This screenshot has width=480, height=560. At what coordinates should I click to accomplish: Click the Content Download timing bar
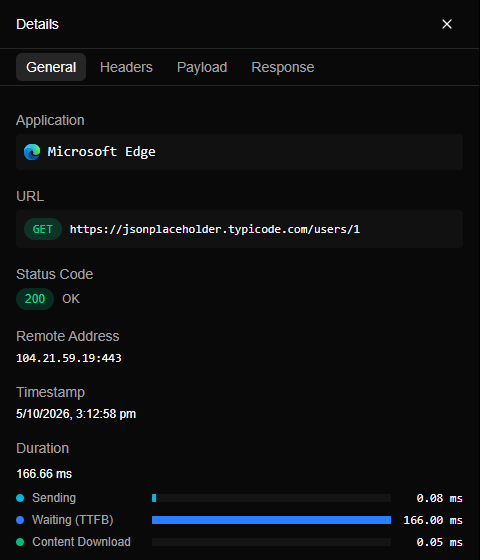(271, 542)
